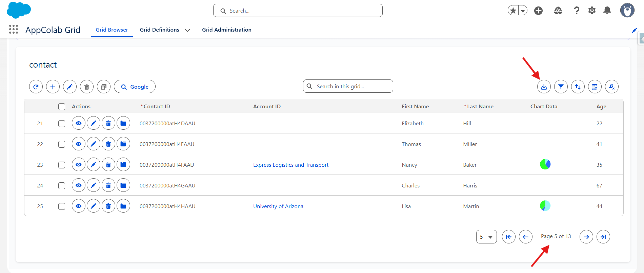Image resolution: width=644 pixels, height=273 pixels.
Task: Open the Grid Administration tab
Action: pos(227,30)
